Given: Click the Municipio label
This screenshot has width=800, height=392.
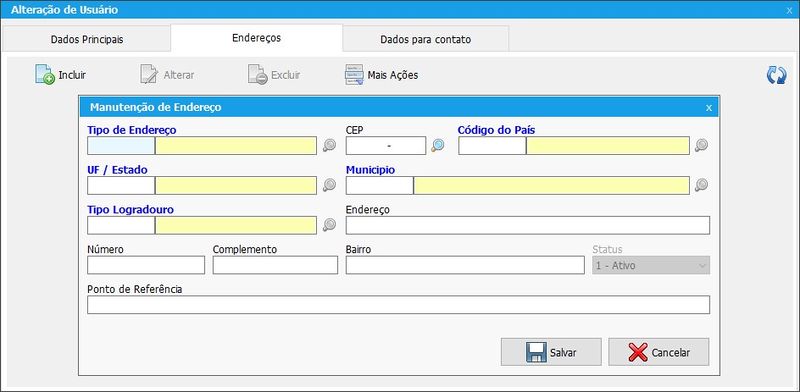Looking at the screenshot, I should point(370,169).
